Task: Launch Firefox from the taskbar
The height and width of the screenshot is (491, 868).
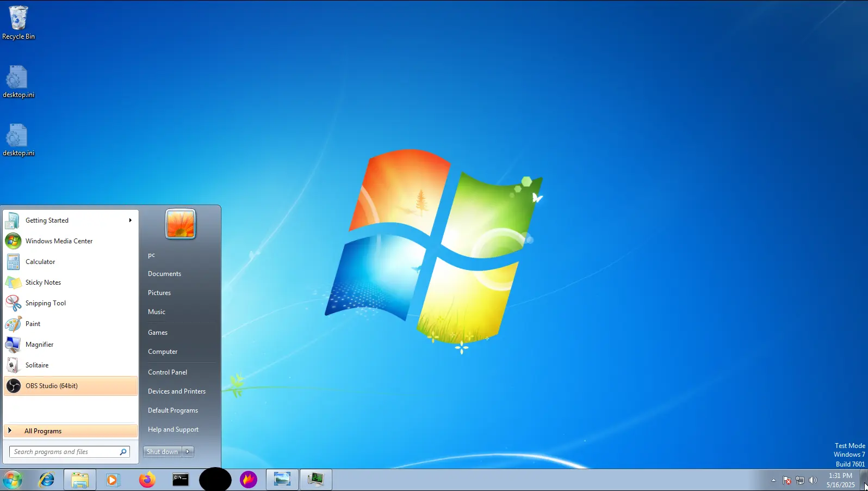Action: pyautogui.click(x=147, y=480)
